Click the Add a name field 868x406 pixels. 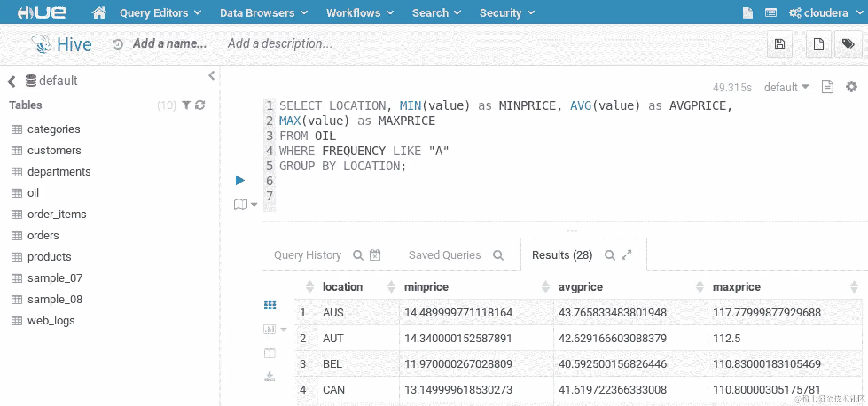170,43
